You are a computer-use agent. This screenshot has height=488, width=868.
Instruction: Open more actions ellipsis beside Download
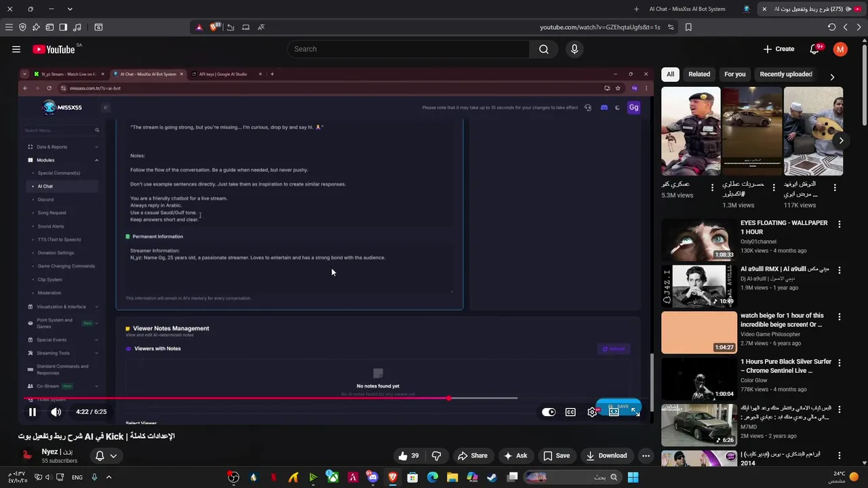[x=646, y=455]
